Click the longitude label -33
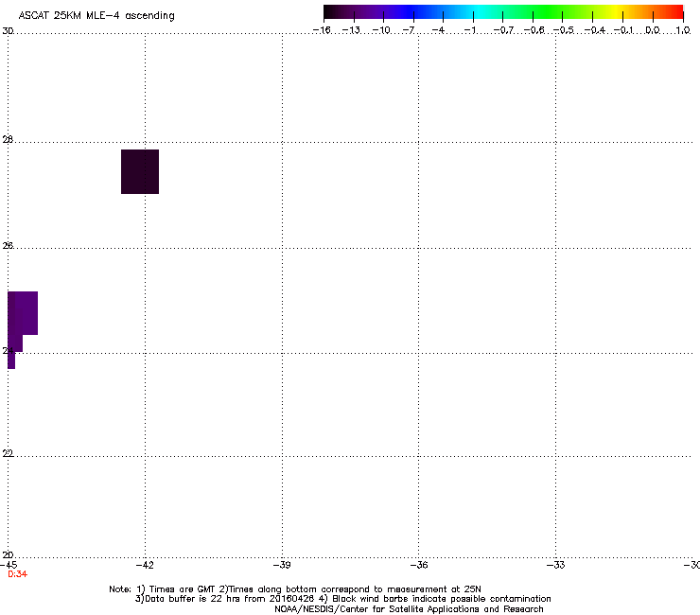 556,565
